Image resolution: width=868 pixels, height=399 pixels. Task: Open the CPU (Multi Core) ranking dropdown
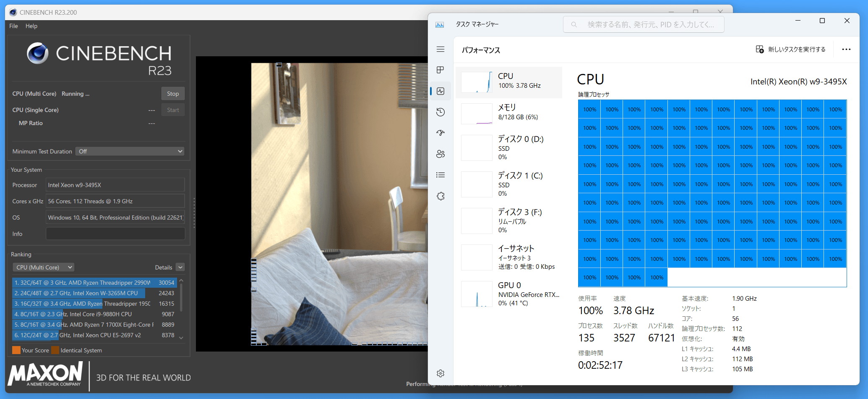[44, 267]
